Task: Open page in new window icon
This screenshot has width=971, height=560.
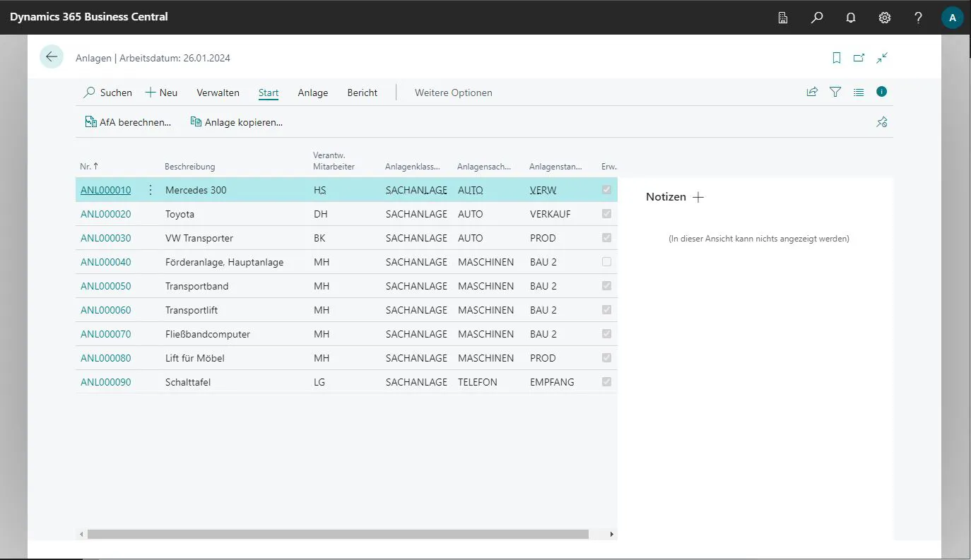Action: [859, 58]
